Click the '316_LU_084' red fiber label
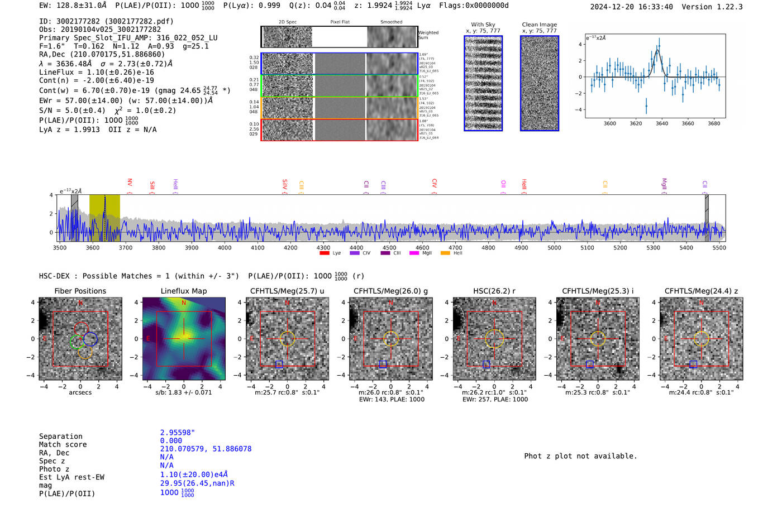Viewport: 782px width, 532px height. (429, 137)
